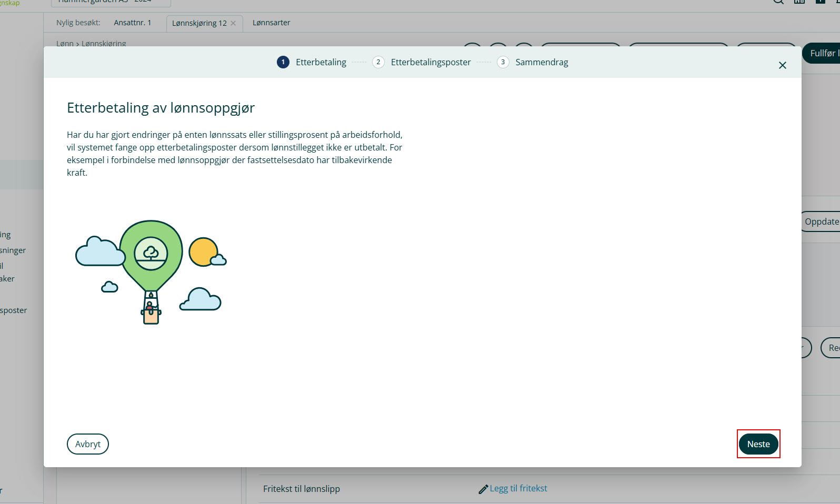Open the Hammergården AS company selector
The height and width of the screenshot is (504, 840).
click(111, 2)
